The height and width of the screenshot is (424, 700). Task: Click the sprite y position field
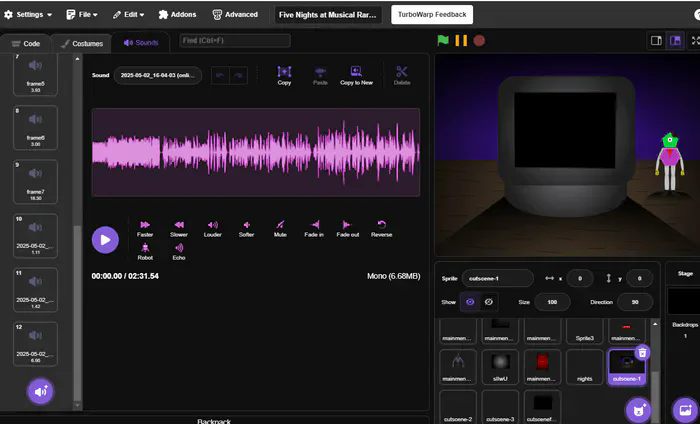pos(639,279)
